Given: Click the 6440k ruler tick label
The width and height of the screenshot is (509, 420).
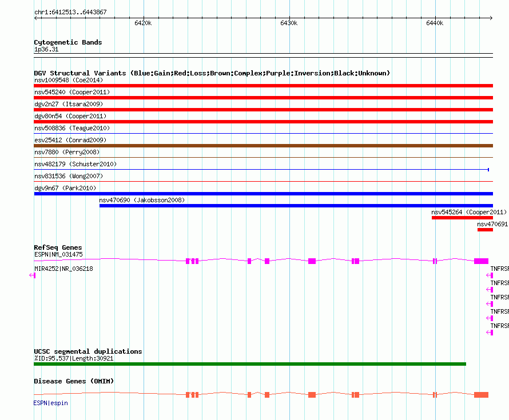Looking at the screenshot, I should (435, 23).
